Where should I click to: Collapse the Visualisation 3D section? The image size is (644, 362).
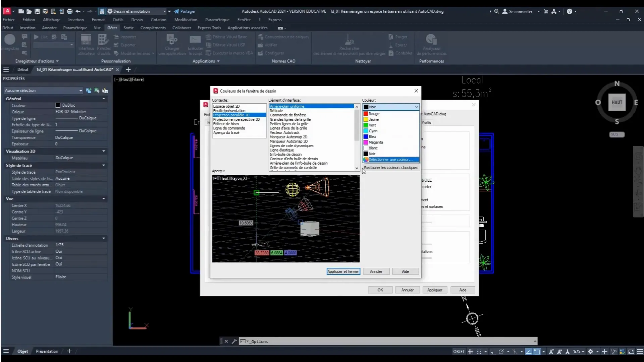click(104, 151)
